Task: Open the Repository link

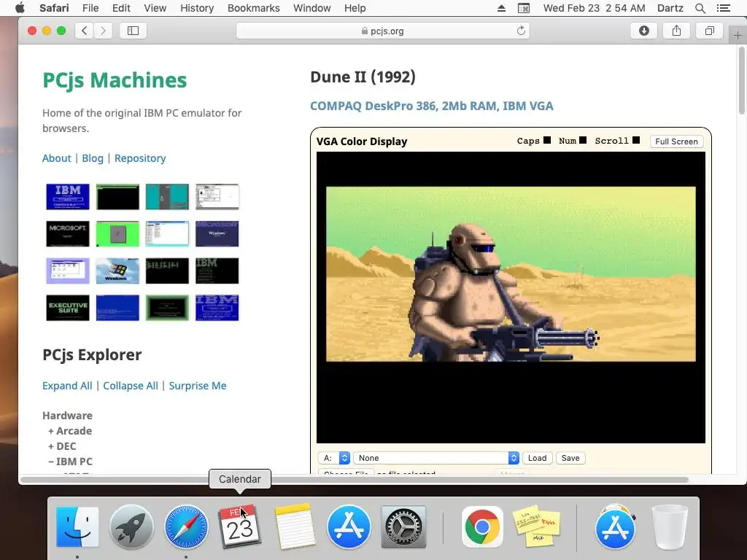Action: [x=140, y=158]
